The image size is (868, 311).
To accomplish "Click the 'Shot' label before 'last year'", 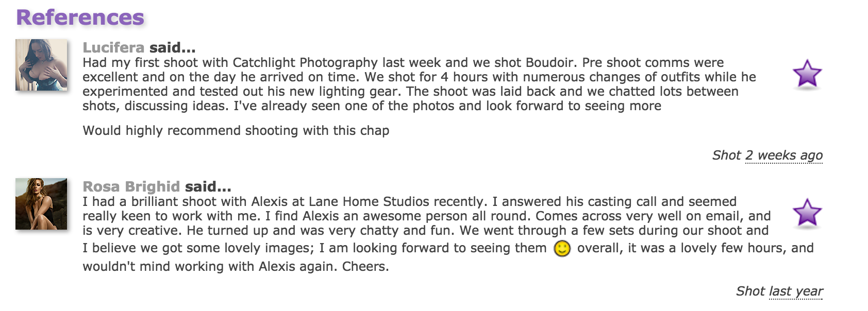I will click(x=750, y=291).
